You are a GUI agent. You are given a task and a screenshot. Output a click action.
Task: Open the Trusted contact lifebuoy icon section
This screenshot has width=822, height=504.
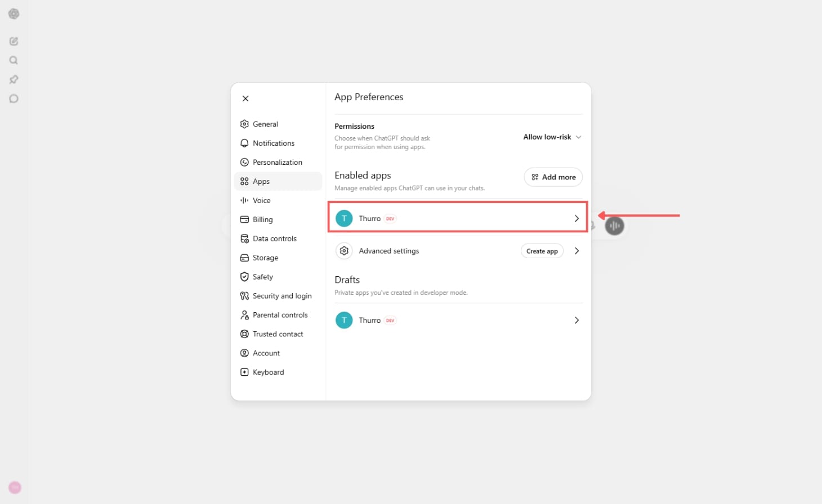(x=244, y=334)
